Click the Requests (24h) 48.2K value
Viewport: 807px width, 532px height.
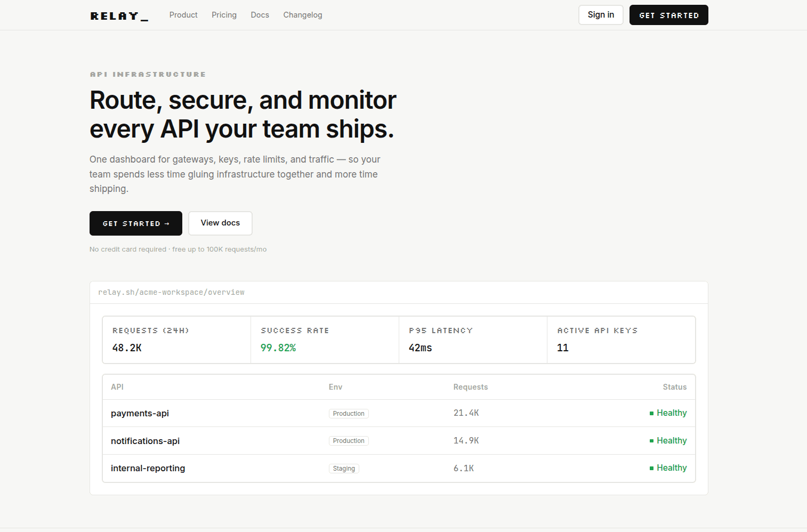(127, 348)
